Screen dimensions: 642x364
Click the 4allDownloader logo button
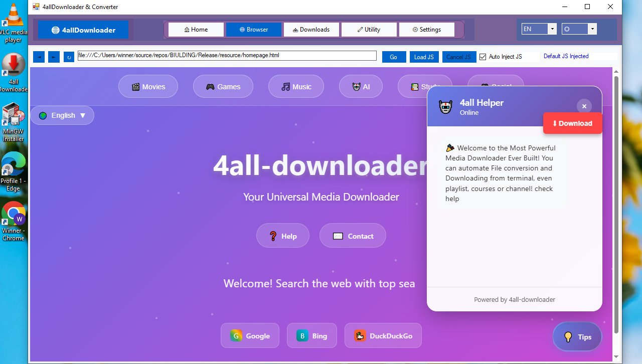pyautogui.click(x=83, y=30)
